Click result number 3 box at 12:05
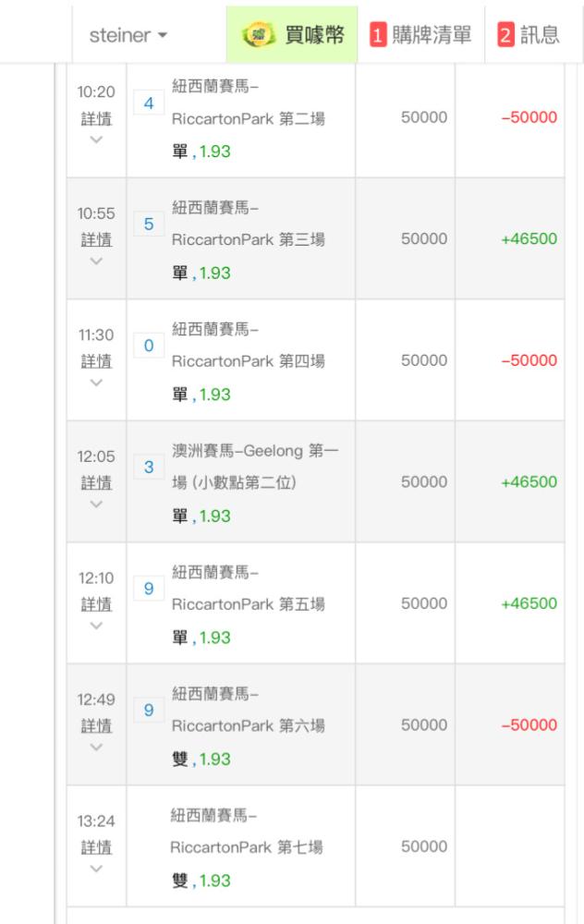Viewport: 584px width, 924px height. click(149, 468)
